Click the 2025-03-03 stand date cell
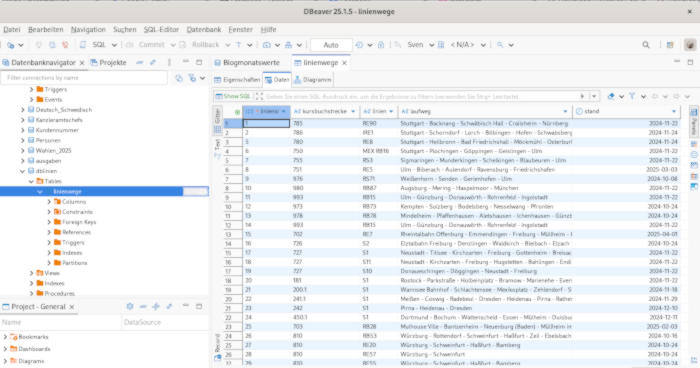 [x=626, y=170]
